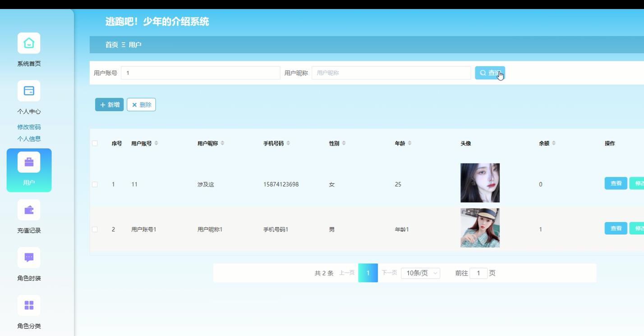The height and width of the screenshot is (336, 644).
Task: Sort the table by 年龄 column
Action: 409,143
